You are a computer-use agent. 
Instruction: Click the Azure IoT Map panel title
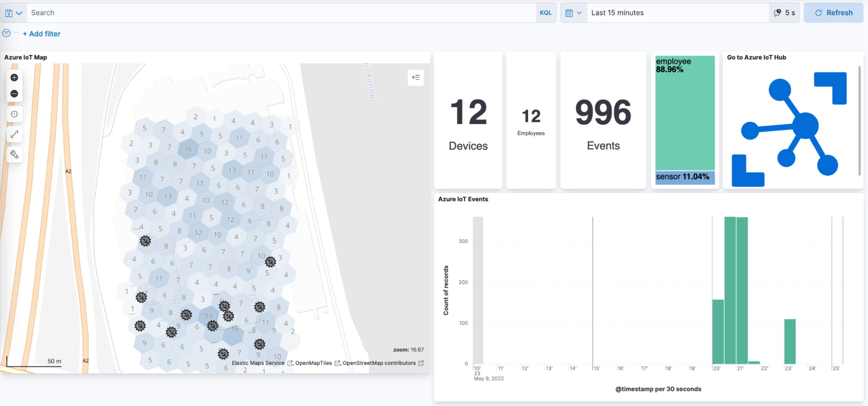click(x=26, y=57)
